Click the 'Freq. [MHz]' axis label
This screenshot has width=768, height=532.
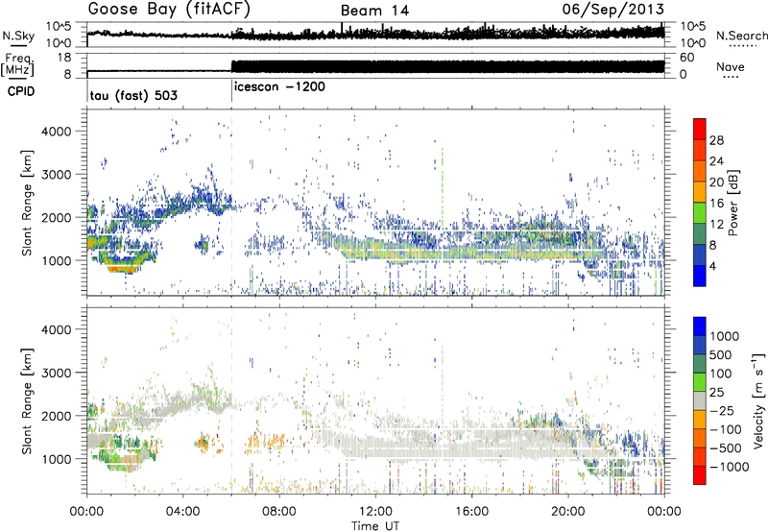tap(17, 65)
